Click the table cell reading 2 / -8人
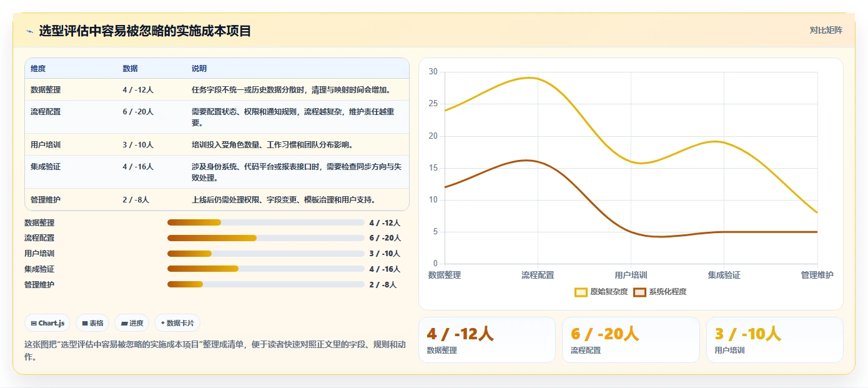Viewport: 868px width, 388px height. [x=136, y=200]
